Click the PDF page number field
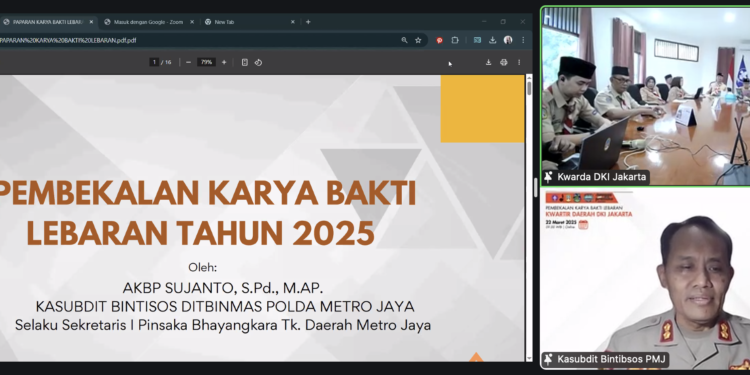 (x=154, y=62)
